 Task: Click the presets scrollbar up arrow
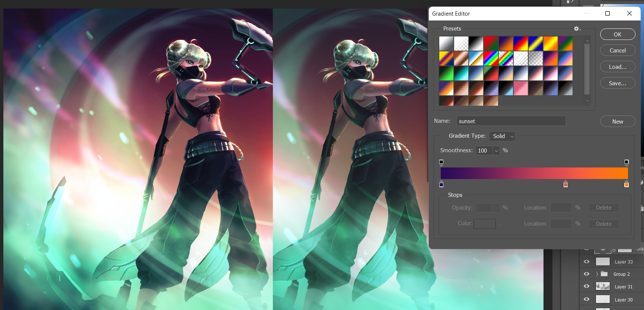587,41
